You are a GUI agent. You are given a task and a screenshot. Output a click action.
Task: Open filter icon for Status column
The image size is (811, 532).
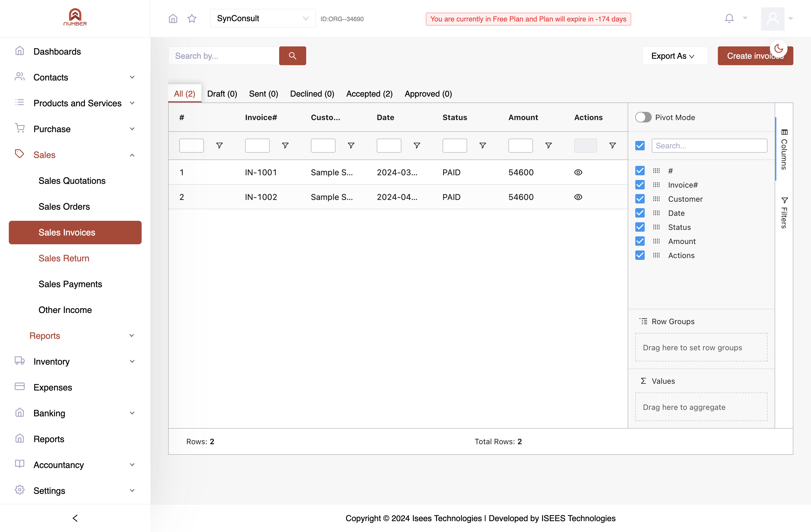click(x=482, y=146)
